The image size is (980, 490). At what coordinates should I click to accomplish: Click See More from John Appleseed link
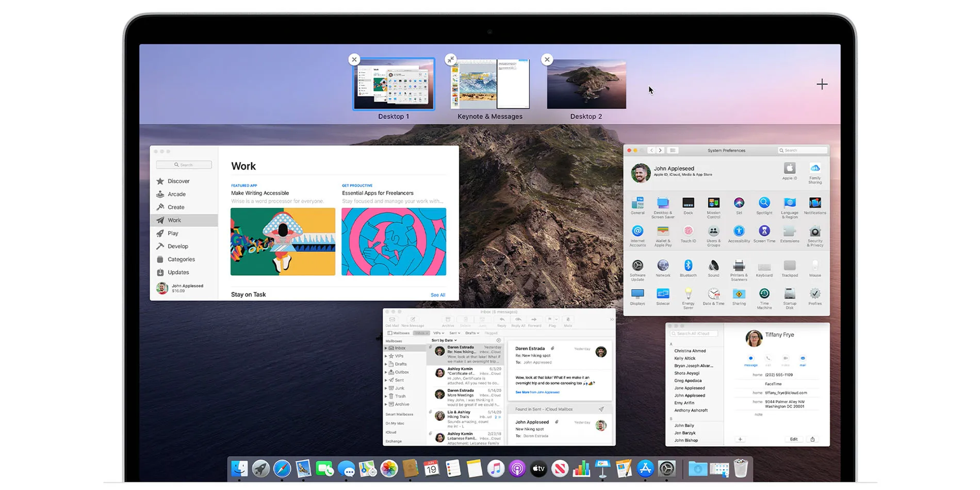(537, 392)
